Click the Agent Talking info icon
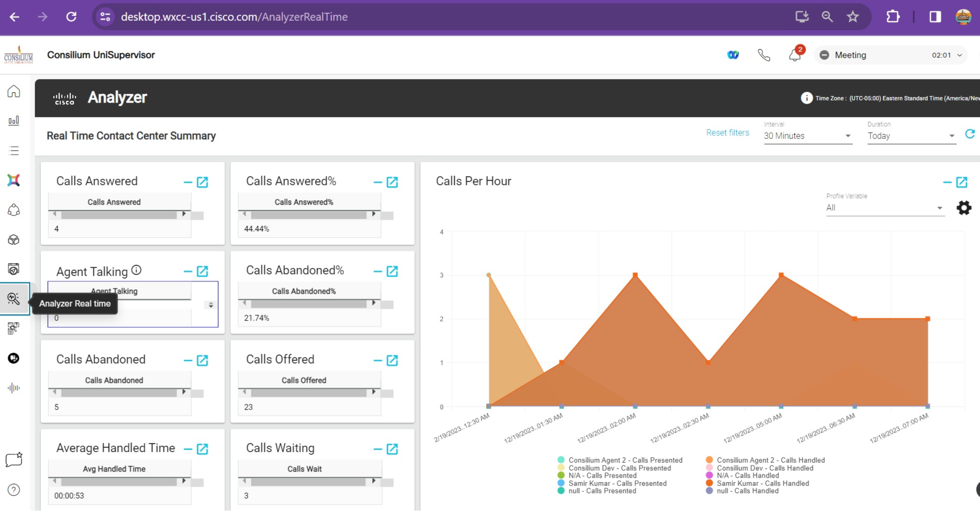Image resolution: width=980 pixels, height=530 pixels. pyautogui.click(x=136, y=270)
